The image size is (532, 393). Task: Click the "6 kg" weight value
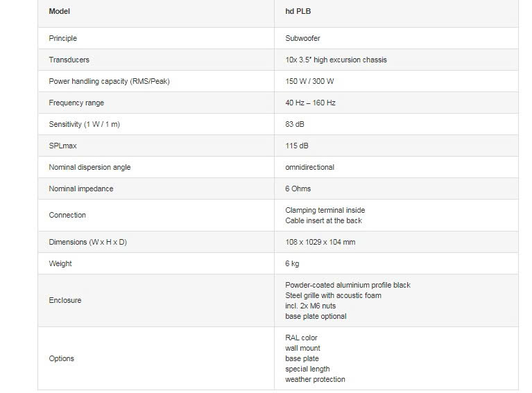(293, 263)
